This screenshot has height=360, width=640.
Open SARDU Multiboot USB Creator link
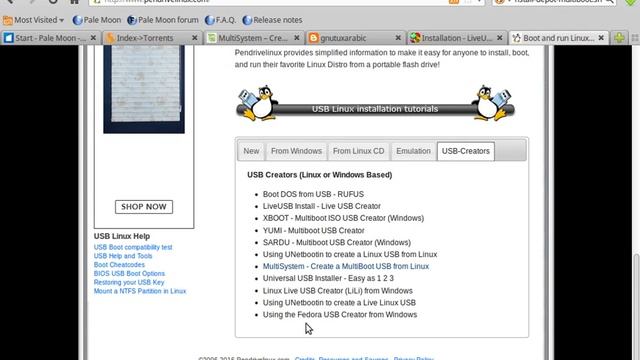337,242
